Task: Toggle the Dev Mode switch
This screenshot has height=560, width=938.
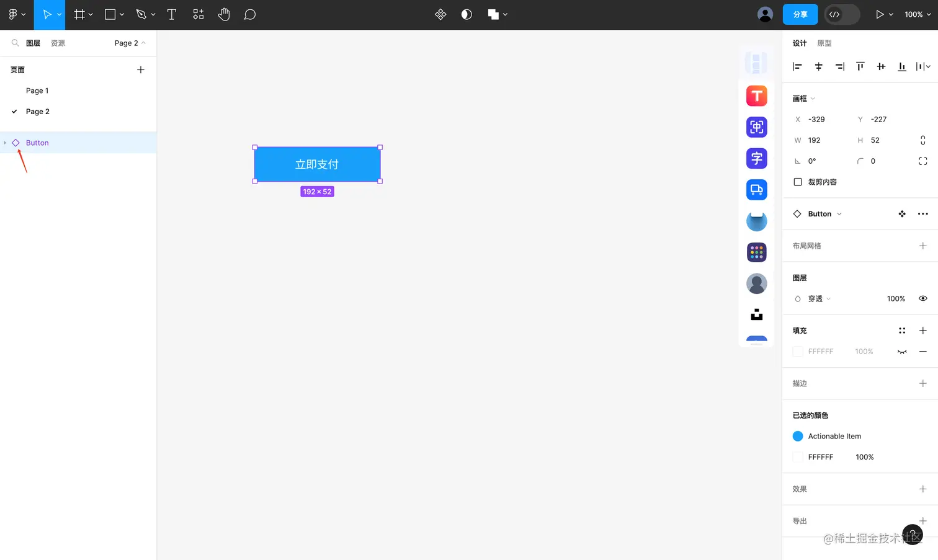Action: tap(842, 14)
